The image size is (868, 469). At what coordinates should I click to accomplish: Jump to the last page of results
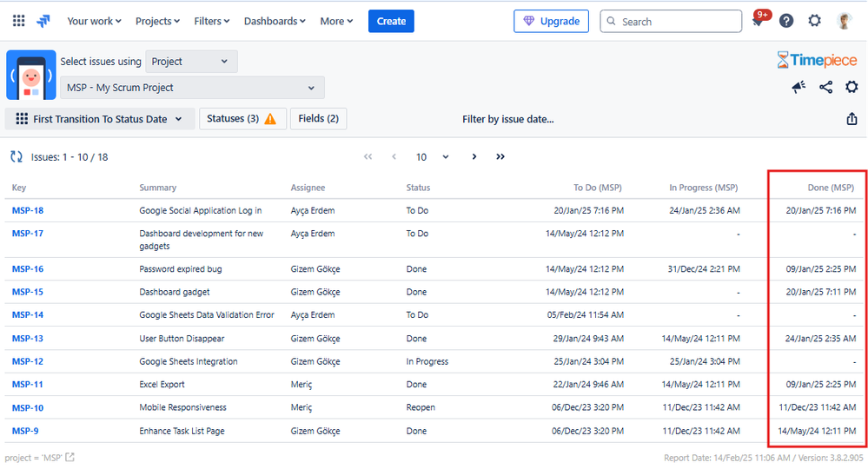tap(500, 156)
